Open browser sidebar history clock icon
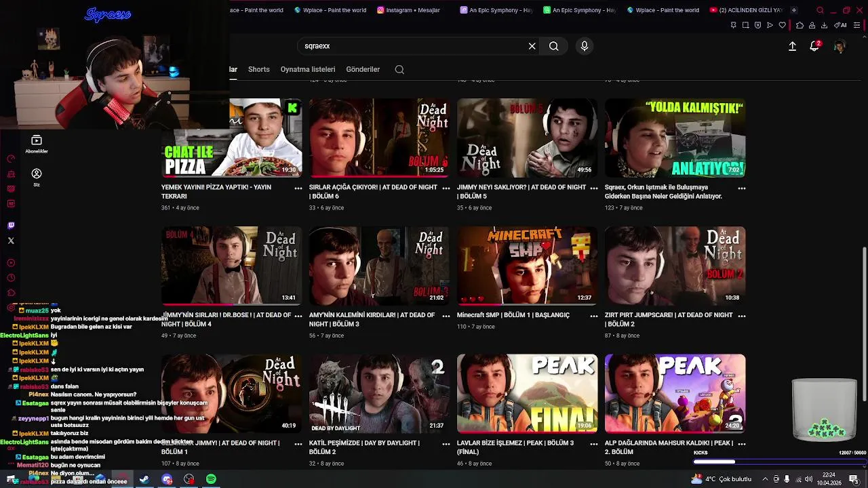Image resolution: width=868 pixels, height=488 pixels. 11,278
